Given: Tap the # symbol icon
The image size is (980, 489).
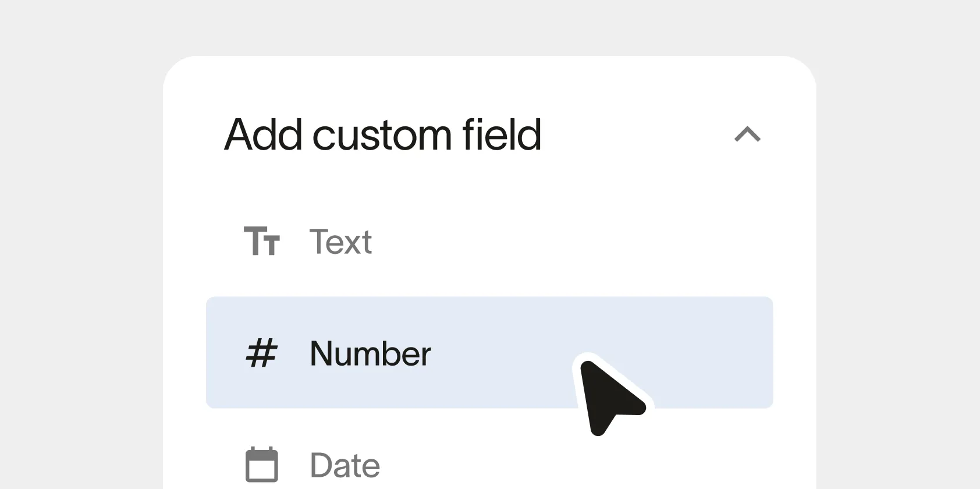Looking at the screenshot, I should (261, 353).
